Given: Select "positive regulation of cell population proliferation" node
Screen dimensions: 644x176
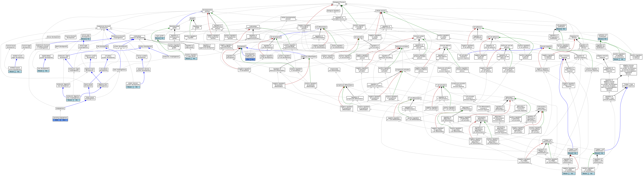Looking at the screenshot, I should click(563, 47).
